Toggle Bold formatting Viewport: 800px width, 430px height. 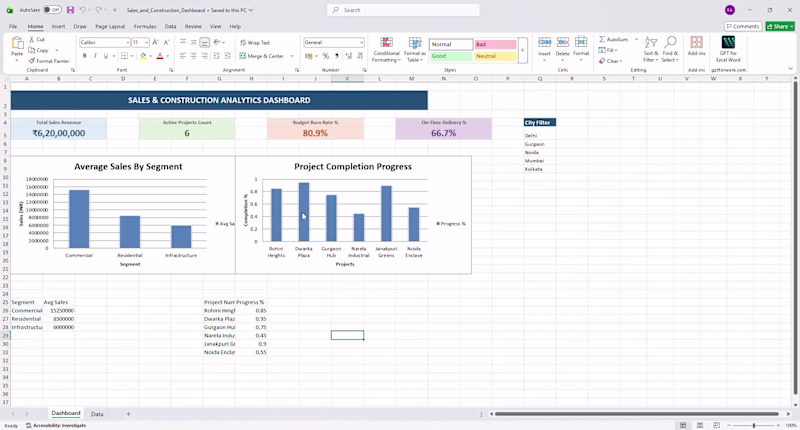84,56
